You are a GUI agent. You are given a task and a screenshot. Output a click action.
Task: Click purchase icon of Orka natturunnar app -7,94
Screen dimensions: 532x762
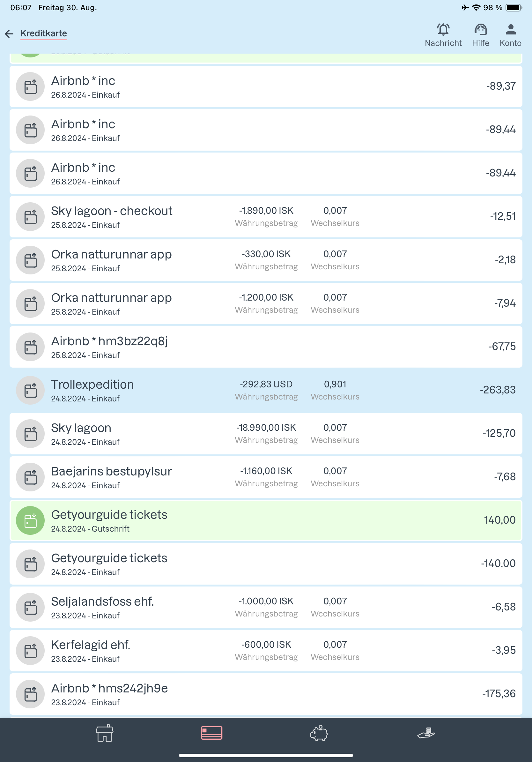tap(31, 304)
